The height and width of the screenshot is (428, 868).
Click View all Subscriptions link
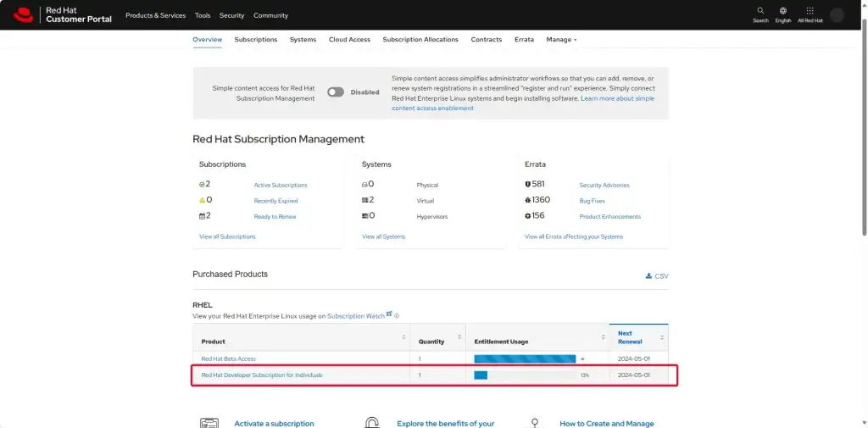[x=227, y=236]
